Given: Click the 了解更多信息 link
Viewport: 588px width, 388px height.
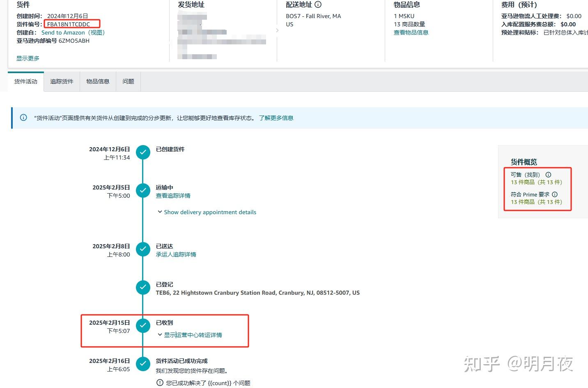Looking at the screenshot, I should tap(277, 118).
